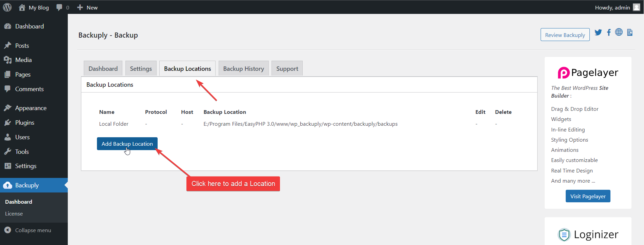Open the Backup History tab
Viewport: 644px width, 245px height.
pos(244,68)
